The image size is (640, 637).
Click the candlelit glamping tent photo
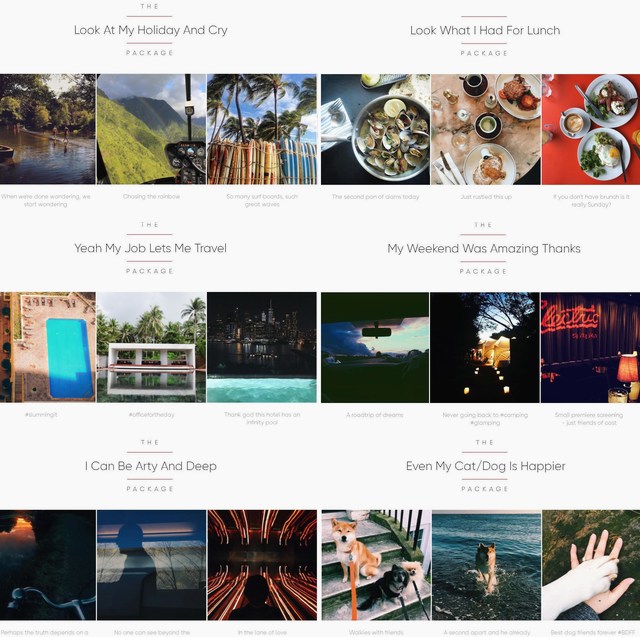485,347
